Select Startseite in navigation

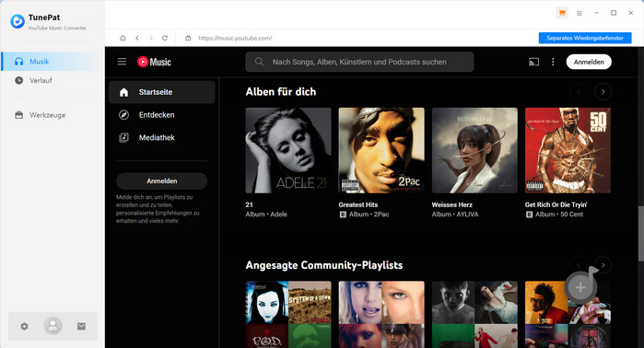(x=162, y=92)
